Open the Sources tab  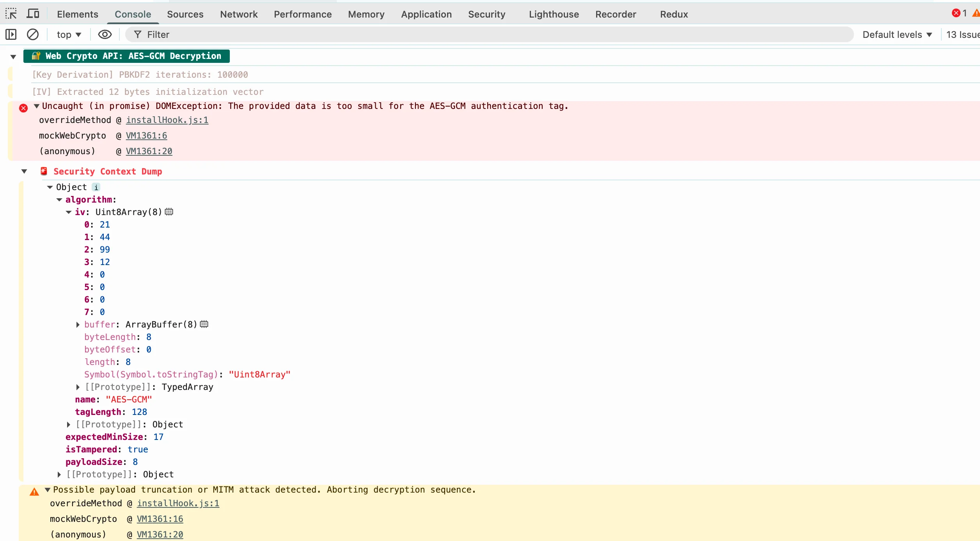(x=185, y=14)
